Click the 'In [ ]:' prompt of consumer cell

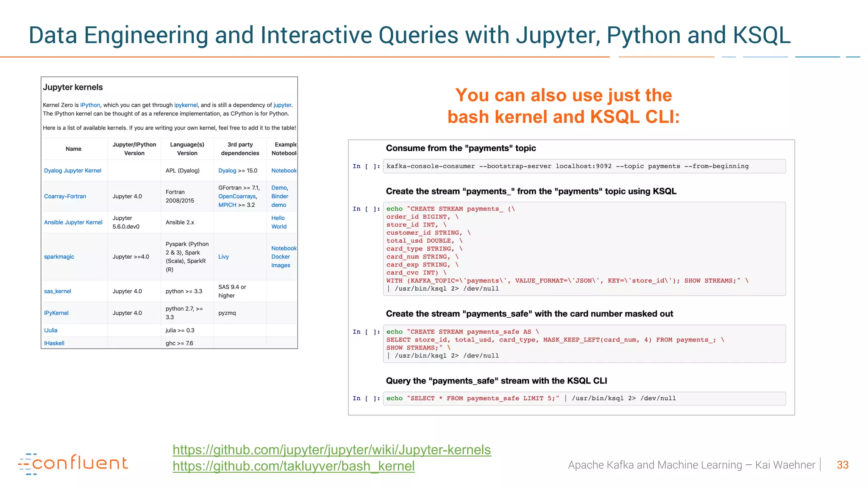coord(366,166)
